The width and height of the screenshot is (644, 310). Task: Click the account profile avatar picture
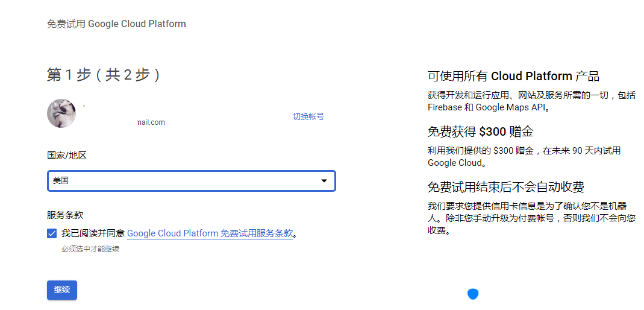pos(61,113)
